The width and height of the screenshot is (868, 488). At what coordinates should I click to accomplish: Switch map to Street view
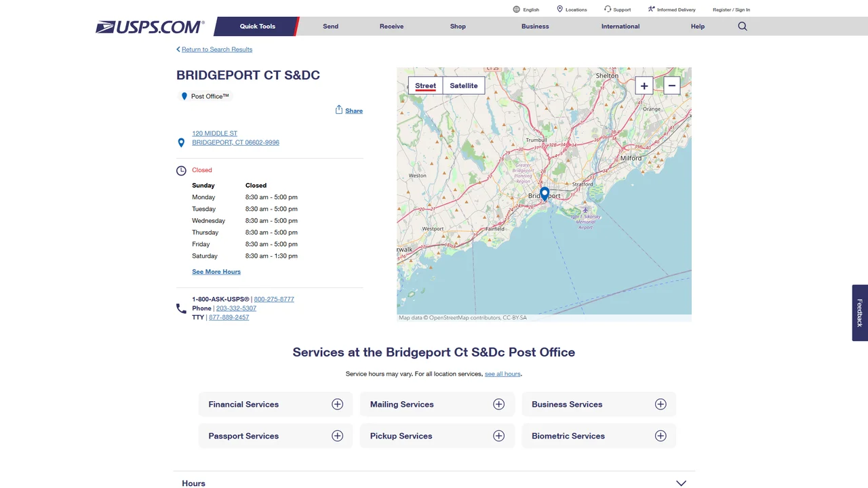coord(425,85)
